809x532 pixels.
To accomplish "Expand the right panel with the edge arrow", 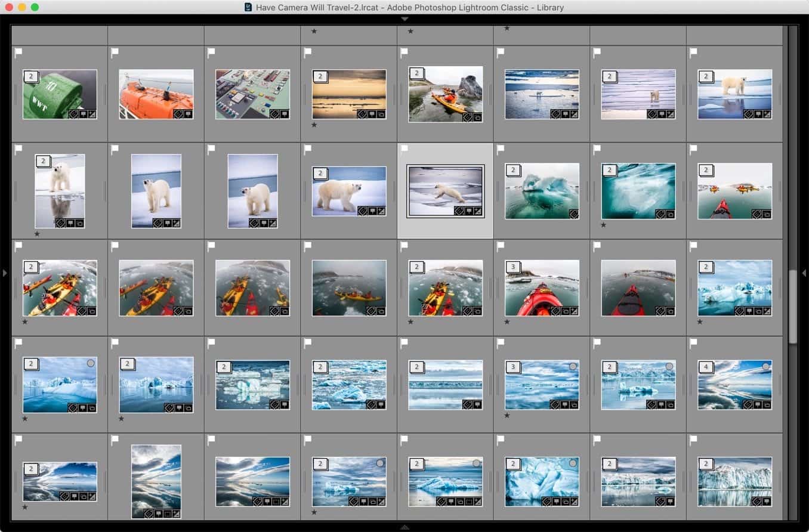I will [x=804, y=273].
